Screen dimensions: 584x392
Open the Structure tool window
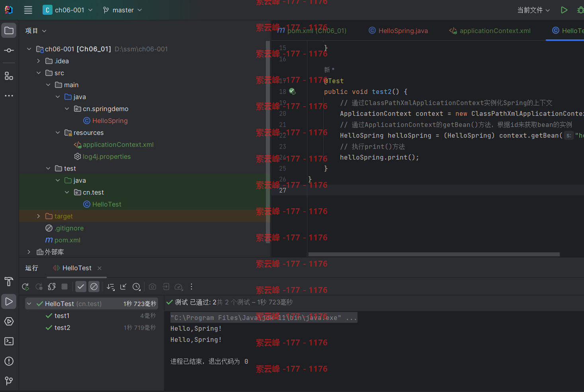(9, 76)
